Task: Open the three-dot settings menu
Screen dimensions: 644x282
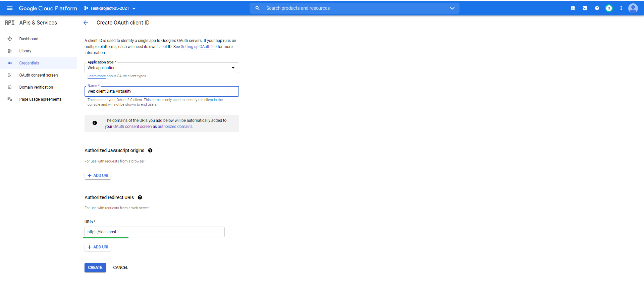Action: [x=621, y=8]
